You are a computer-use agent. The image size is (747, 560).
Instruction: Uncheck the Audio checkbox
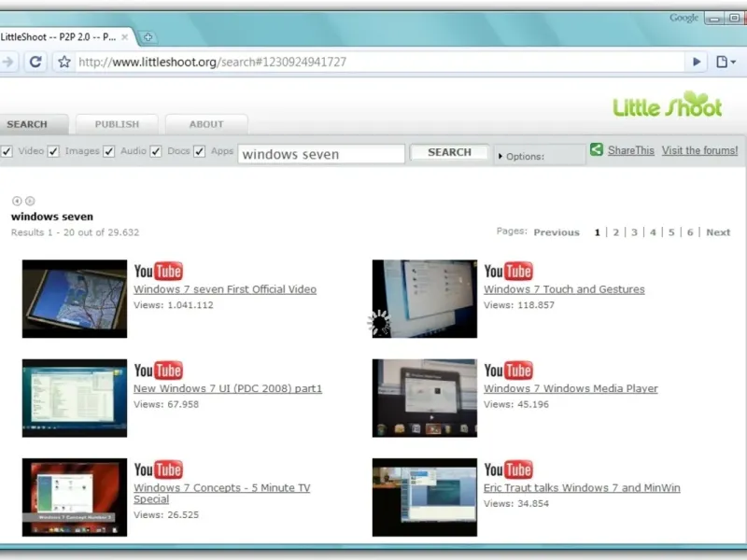click(109, 151)
